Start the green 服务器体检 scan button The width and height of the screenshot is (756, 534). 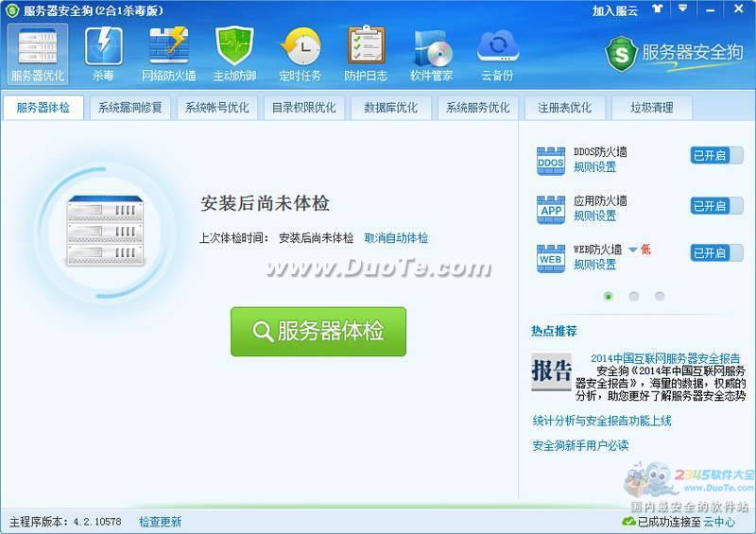pyautogui.click(x=318, y=332)
